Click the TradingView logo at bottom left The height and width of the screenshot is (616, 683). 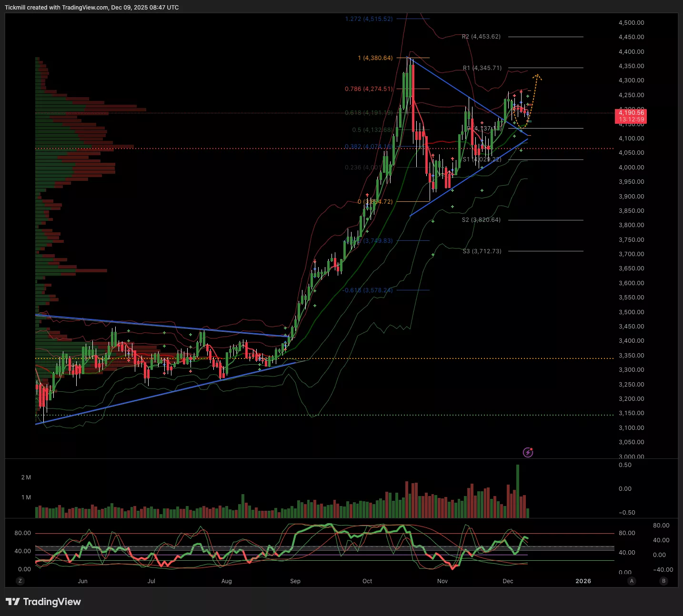(43, 602)
